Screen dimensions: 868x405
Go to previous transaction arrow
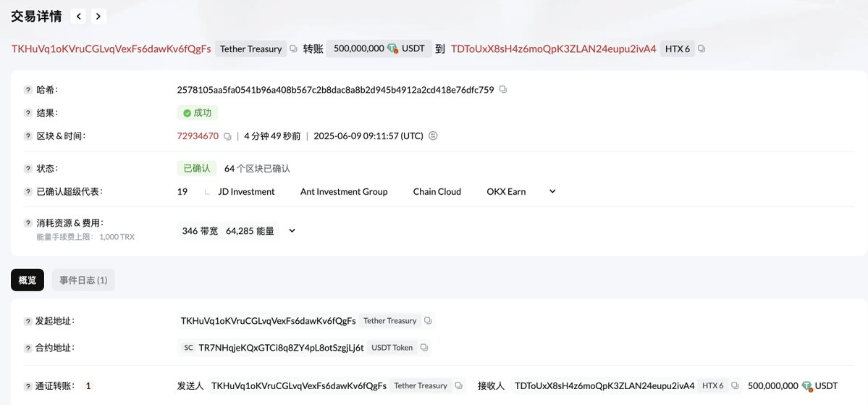tap(79, 17)
